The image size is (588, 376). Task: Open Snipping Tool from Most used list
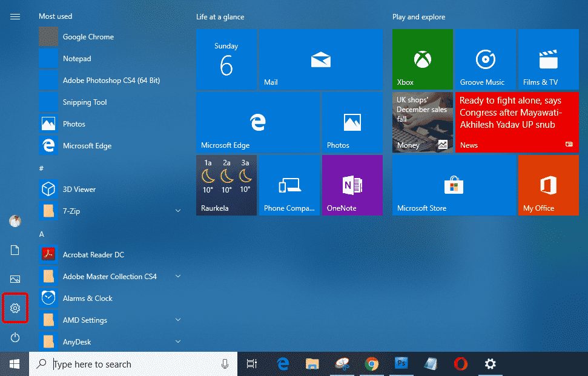110,102
